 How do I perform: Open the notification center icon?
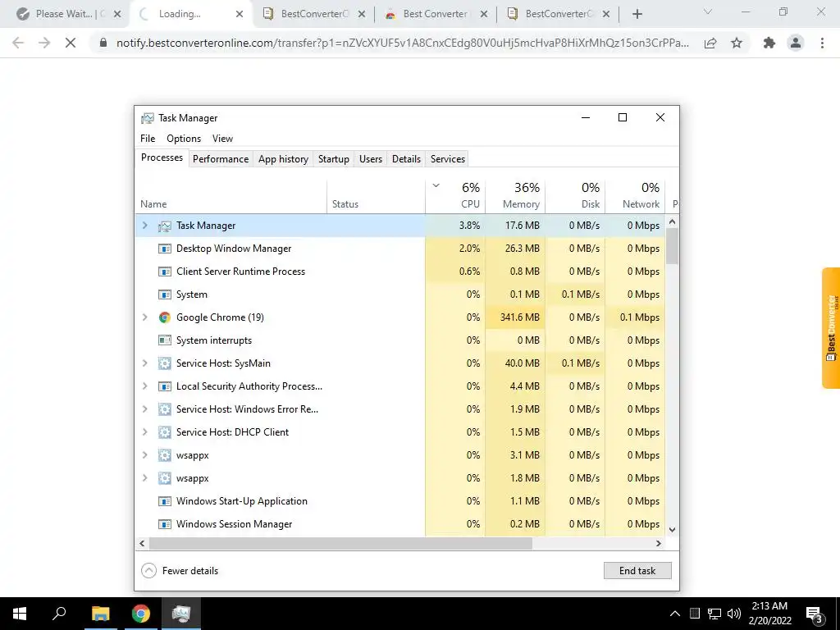click(x=815, y=614)
